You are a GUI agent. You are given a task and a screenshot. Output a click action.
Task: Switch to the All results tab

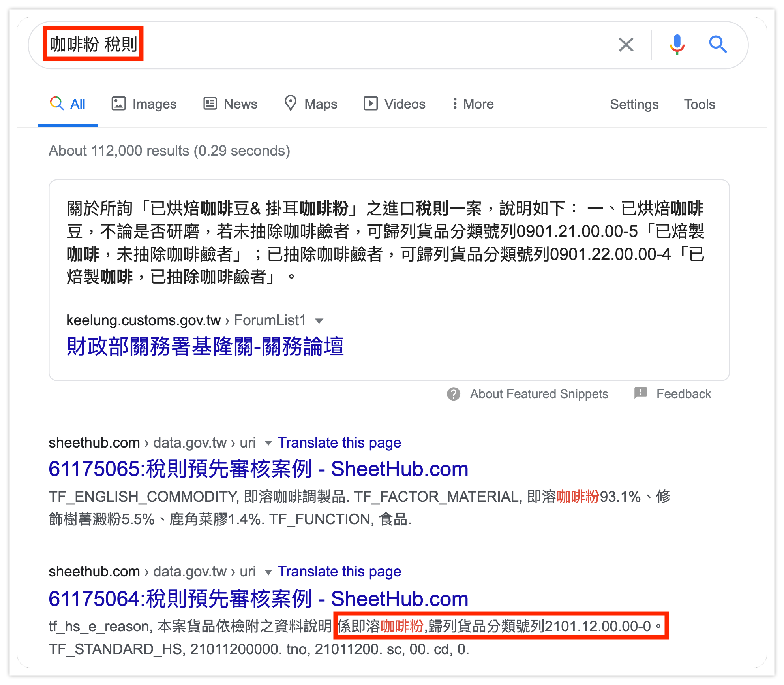click(68, 104)
